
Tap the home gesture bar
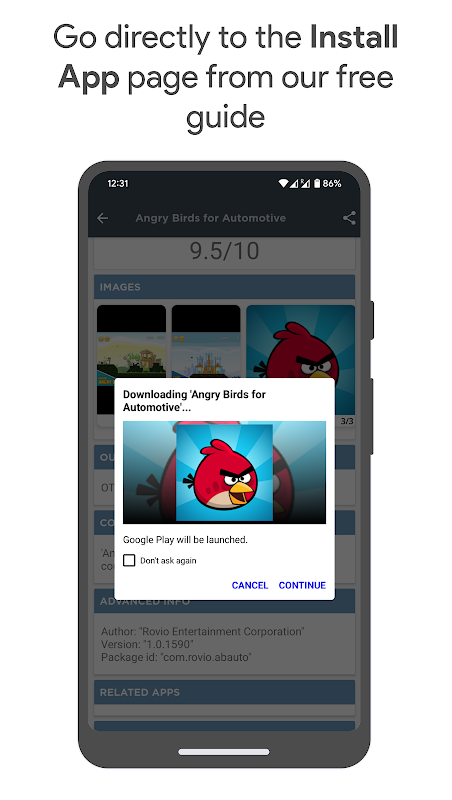[x=224, y=752]
